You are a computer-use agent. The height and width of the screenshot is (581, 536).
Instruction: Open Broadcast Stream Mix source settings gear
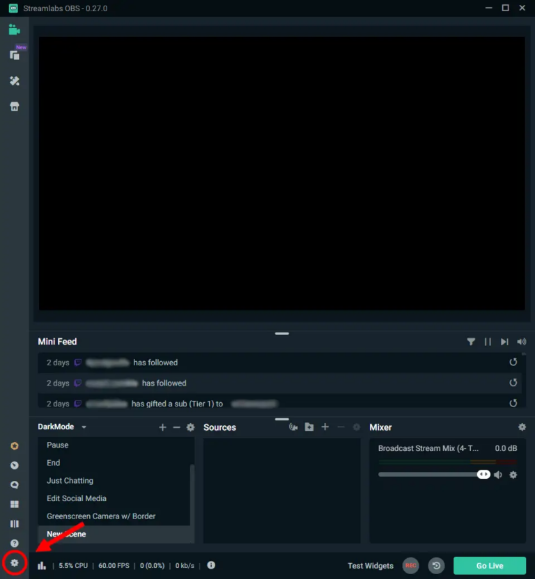[x=513, y=475]
